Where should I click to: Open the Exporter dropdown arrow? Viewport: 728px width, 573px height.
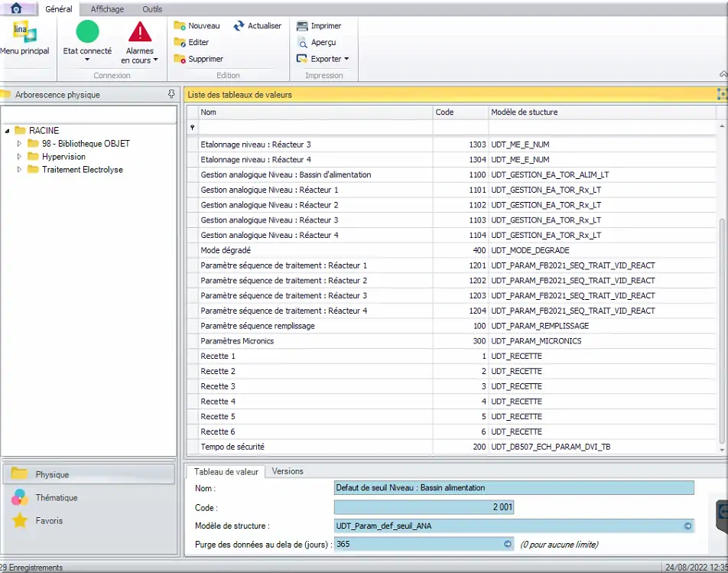click(347, 59)
